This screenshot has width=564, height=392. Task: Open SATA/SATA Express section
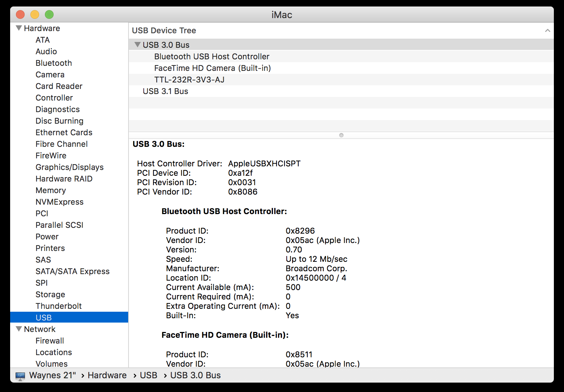pyautogui.click(x=72, y=271)
